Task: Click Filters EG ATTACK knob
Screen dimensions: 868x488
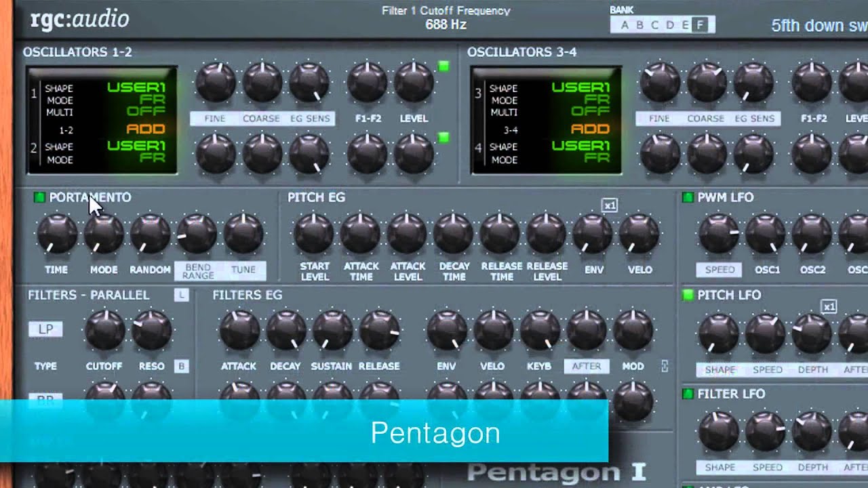Action: [239, 330]
